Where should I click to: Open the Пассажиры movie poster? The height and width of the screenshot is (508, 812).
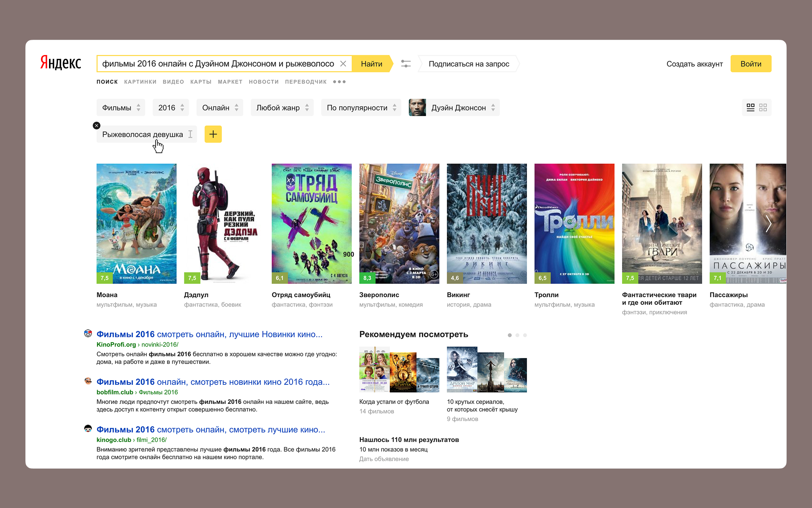[748, 224]
